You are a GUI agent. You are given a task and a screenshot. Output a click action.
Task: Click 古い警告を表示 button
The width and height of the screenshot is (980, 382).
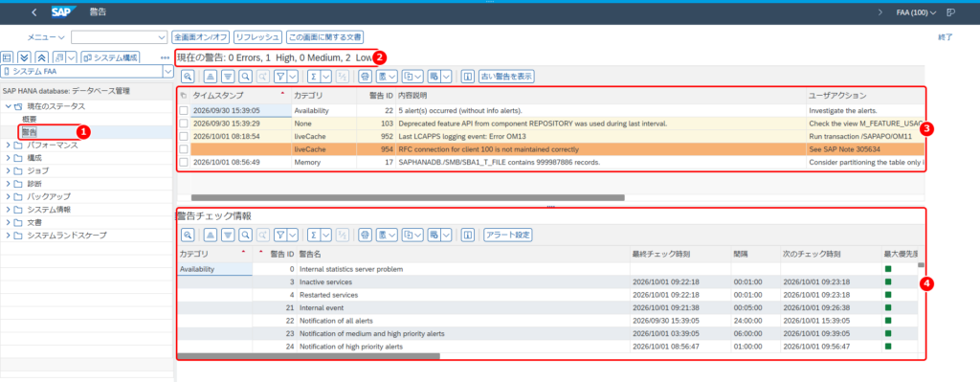tap(506, 77)
